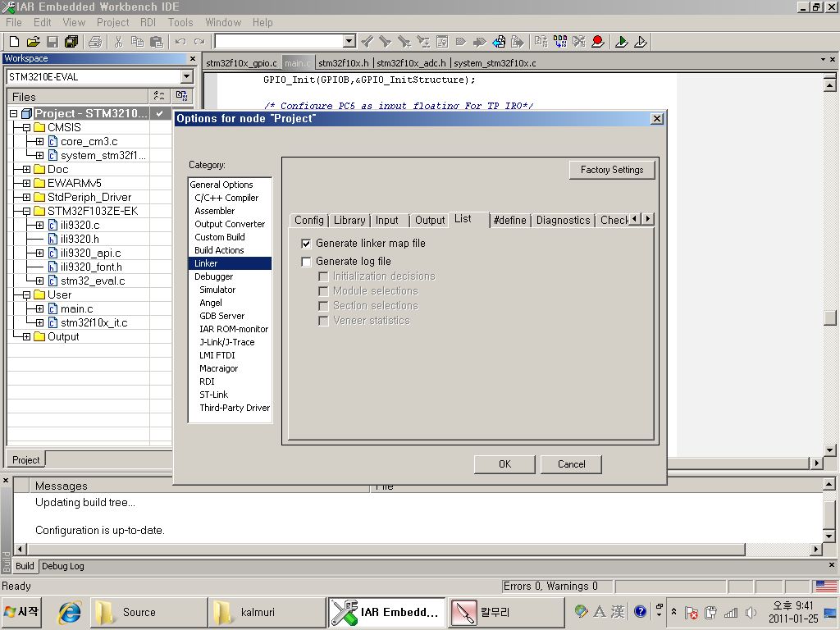Image resolution: width=840 pixels, height=630 pixels.
Task: Click the Paste clipboard icon
Action: 157,41
